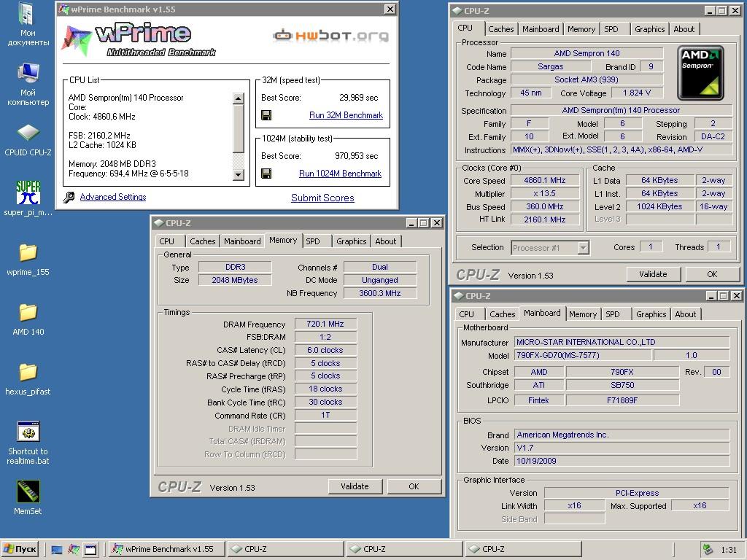The height and width of the screenshot is (560, 747).
Task: Open Memory tab in bottom-right CPU-Z window
Action: [x=583, y=314]
